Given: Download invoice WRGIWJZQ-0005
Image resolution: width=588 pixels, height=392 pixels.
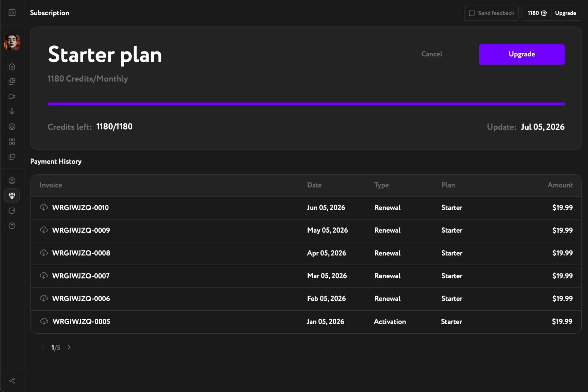Looking at the screenshot, I should pos(44,321).
